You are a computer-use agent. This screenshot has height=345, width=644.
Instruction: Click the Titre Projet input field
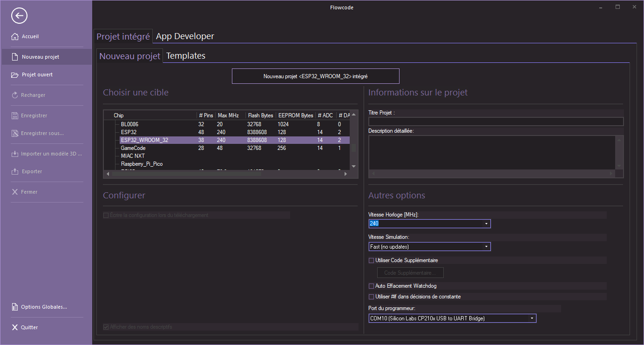pyautogui.click(x=496, y=122)
